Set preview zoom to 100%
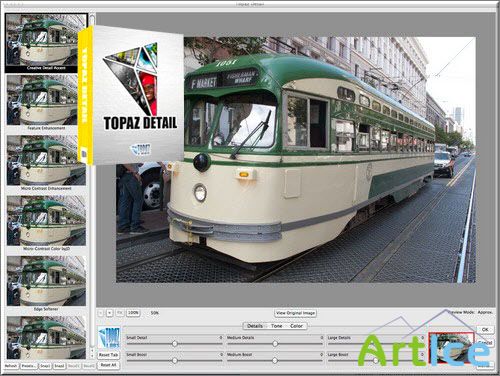500x376 pixels. 133,313
